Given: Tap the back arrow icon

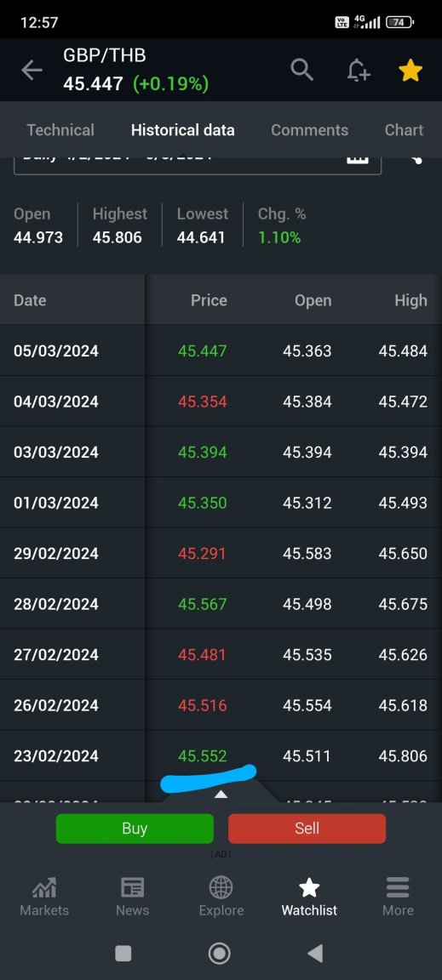Looking at the screenshot, I should [x=32, y=71].
